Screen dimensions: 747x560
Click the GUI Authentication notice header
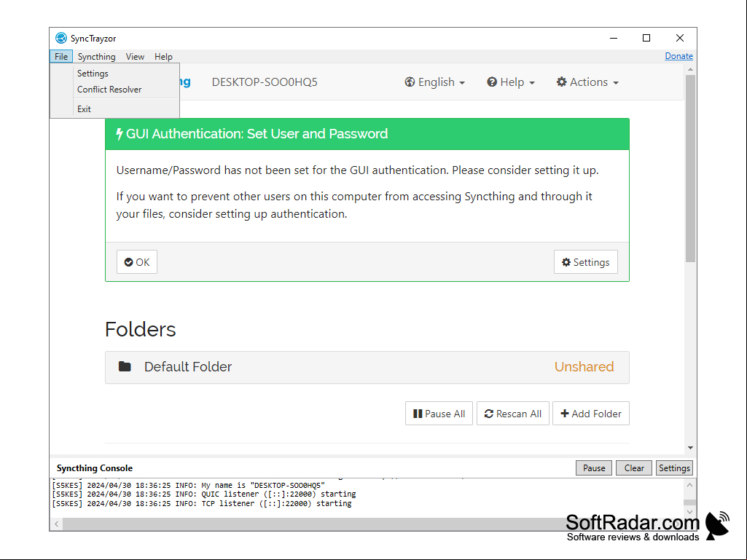pos(367,134)
